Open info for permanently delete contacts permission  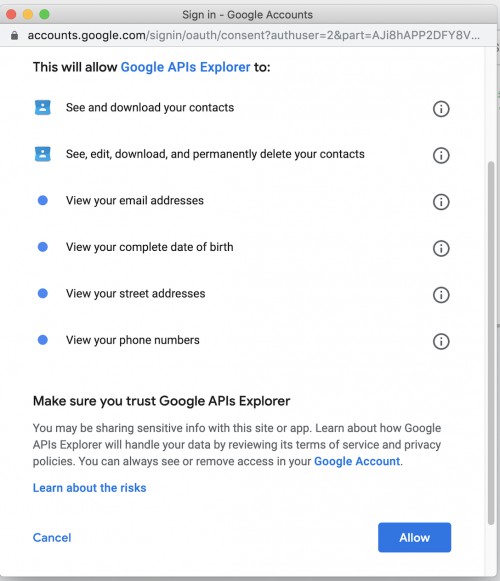coord(441,155)
